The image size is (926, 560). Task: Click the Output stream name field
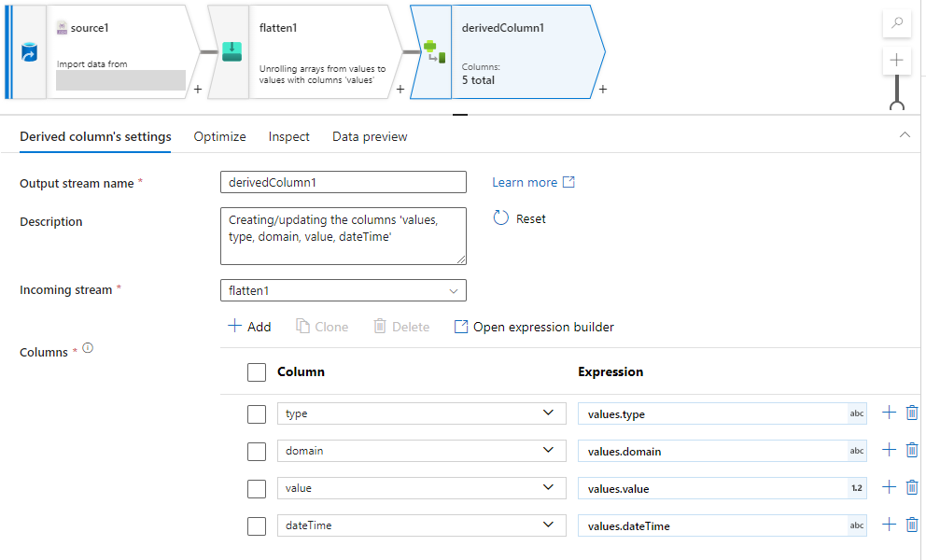click(x=343, y=182)
